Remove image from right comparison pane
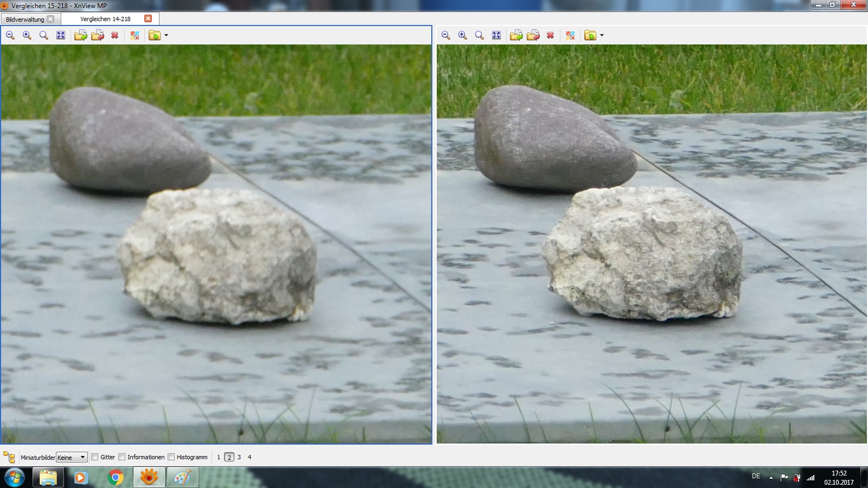The height and width of the screenshot is (488, 868). point(571,35)
